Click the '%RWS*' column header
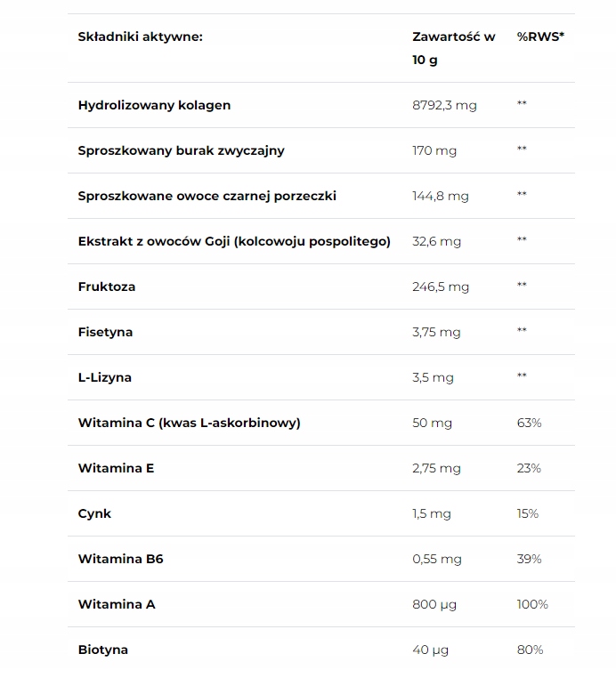616x686 pixels. (x=540, y=37)
